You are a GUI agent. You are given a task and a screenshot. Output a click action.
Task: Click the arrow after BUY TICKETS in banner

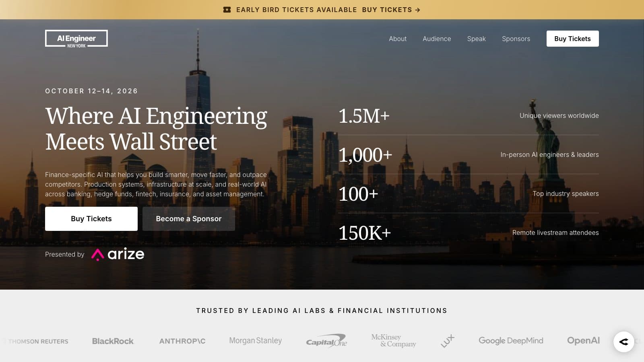click(x=418, y=10)
